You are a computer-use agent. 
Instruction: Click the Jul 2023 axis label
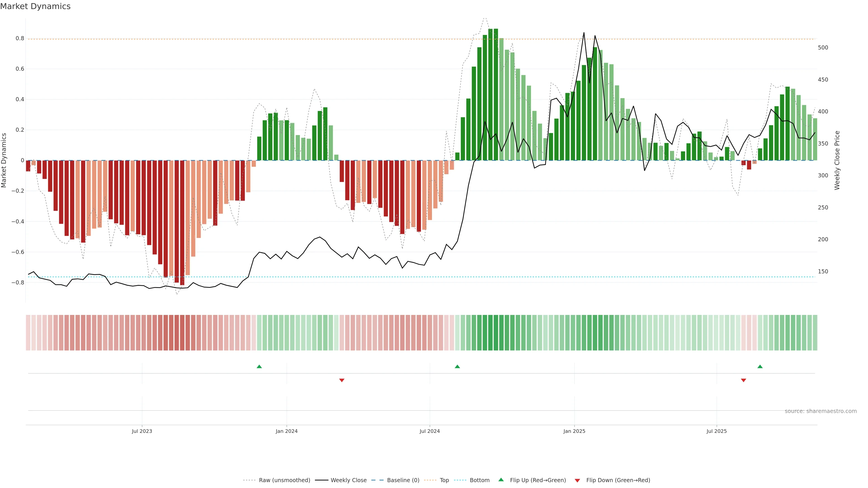(142, 431)
